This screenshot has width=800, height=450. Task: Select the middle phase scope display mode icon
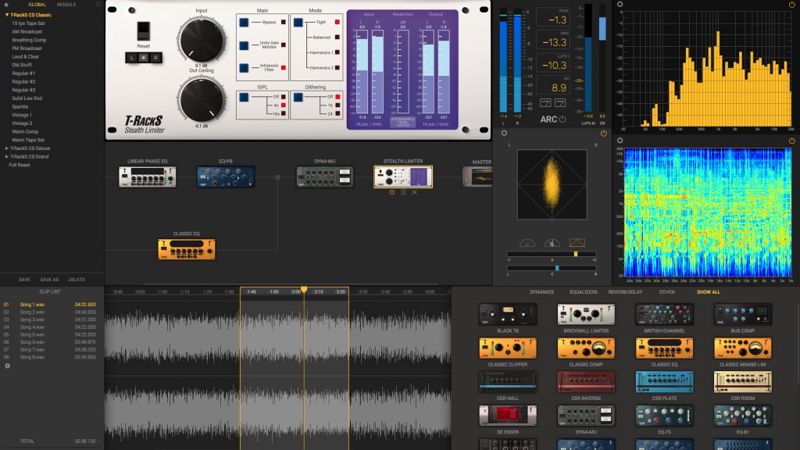552,243
